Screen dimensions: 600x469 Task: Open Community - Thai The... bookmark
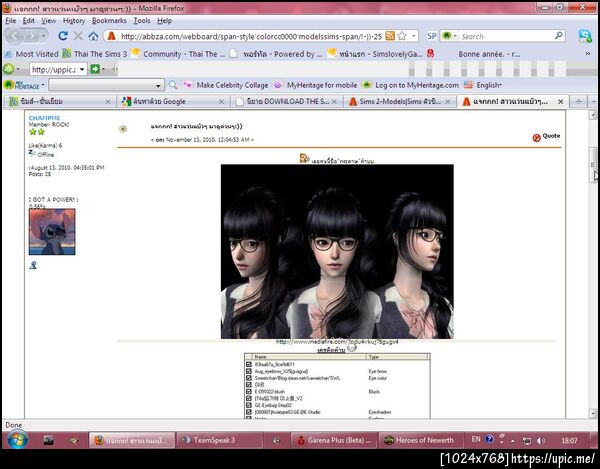pyautogui.click(x=178, y=54)
